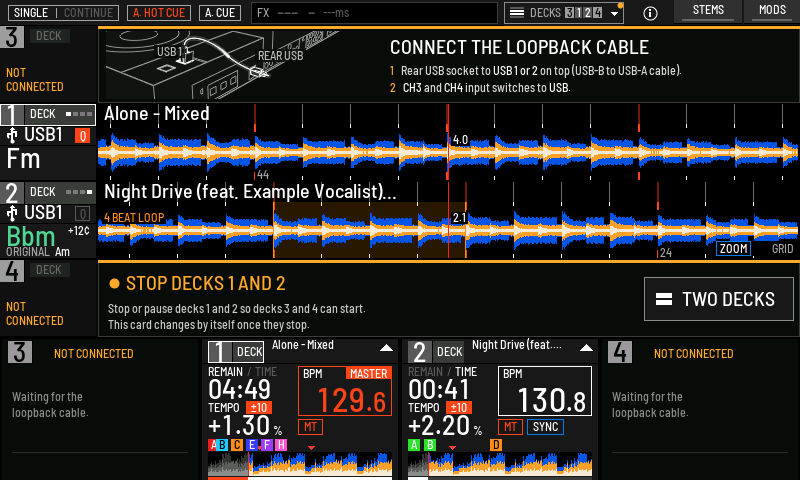Click the deck 1 number in bottom panel
The image size is (800, 480).
click(x=220, y=352)
